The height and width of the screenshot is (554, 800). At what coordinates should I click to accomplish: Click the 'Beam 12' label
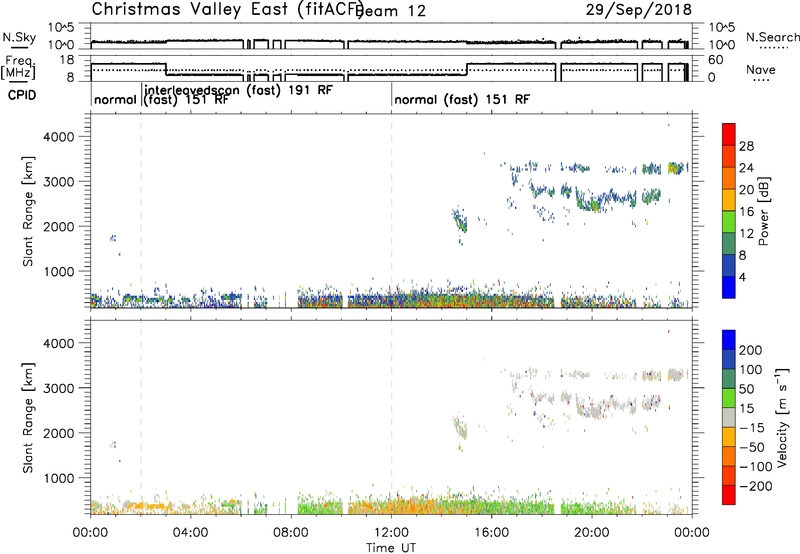click(391, 11)
